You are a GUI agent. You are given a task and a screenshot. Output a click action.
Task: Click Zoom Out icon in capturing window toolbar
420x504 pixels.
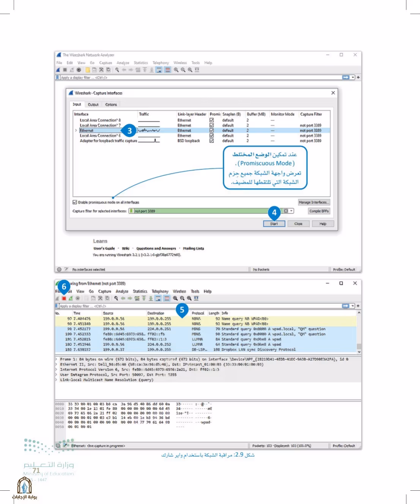182,298
